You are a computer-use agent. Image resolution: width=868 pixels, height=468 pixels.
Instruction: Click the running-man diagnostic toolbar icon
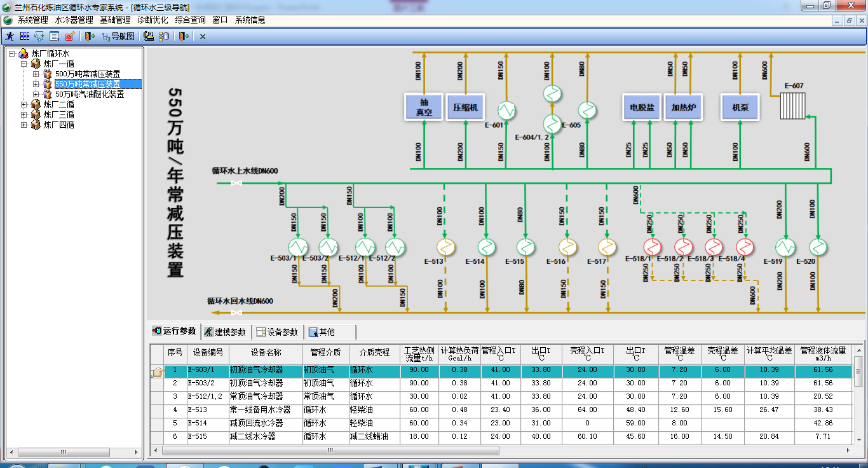pyautogui.click(x=10, y=36)
